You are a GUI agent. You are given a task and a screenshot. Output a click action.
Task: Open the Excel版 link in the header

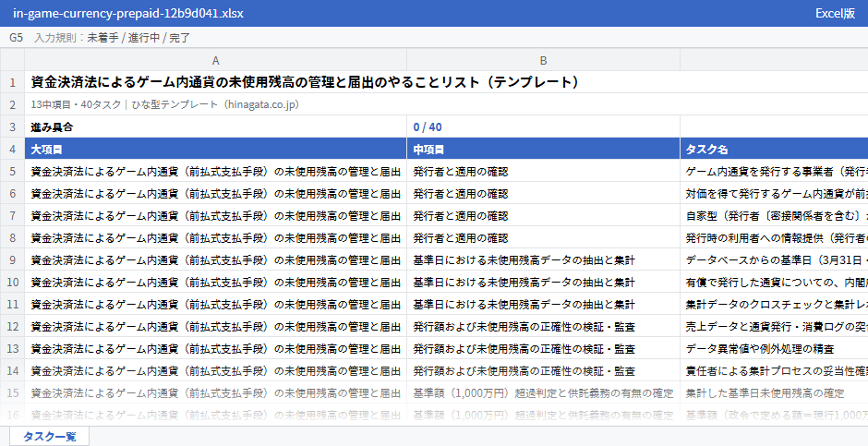(x=835, y=13)
